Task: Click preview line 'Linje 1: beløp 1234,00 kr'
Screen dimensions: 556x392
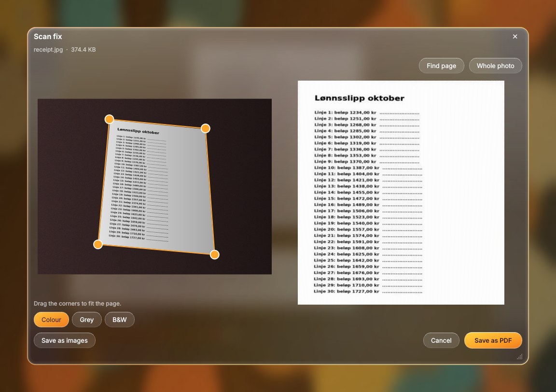Action: 345,112
